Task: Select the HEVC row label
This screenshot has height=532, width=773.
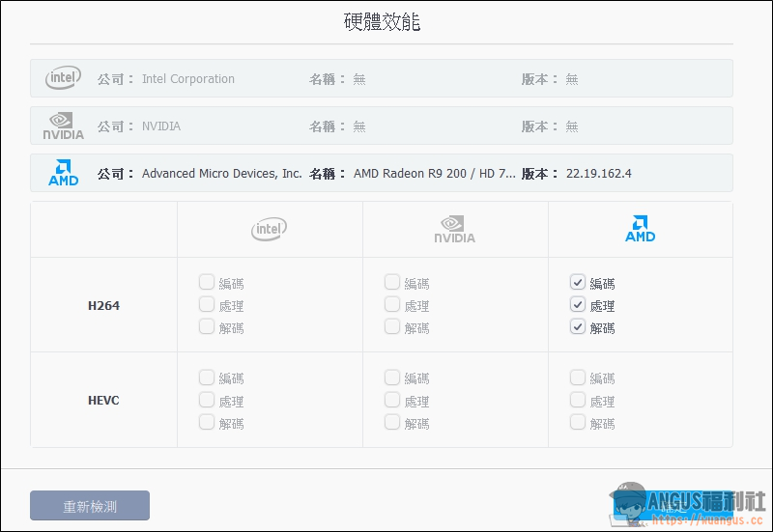Action: click(103, 400)
